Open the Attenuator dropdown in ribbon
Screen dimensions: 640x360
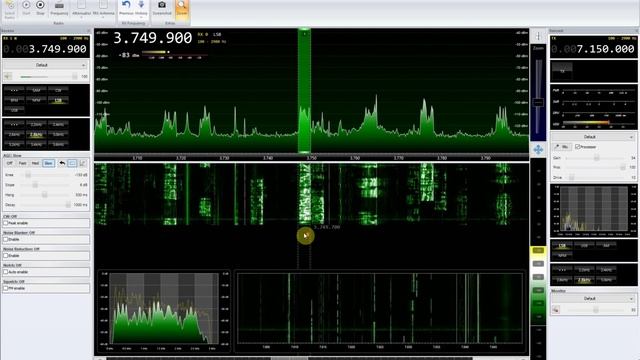tap(81, 9)
